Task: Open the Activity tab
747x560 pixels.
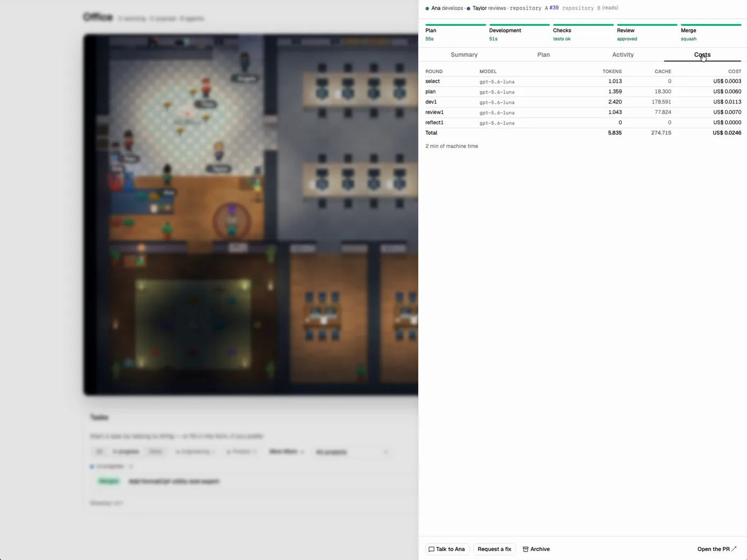Action: [x=622, y=55]
